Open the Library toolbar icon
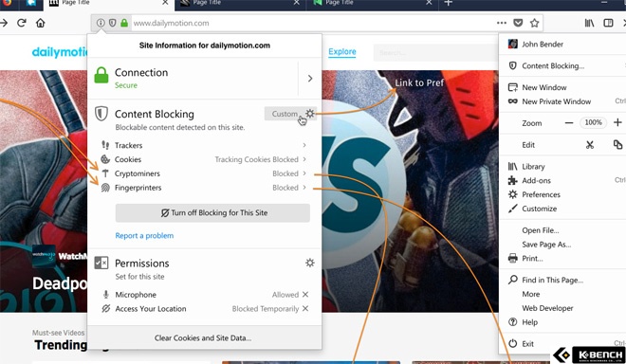 (x=589, y=23)
